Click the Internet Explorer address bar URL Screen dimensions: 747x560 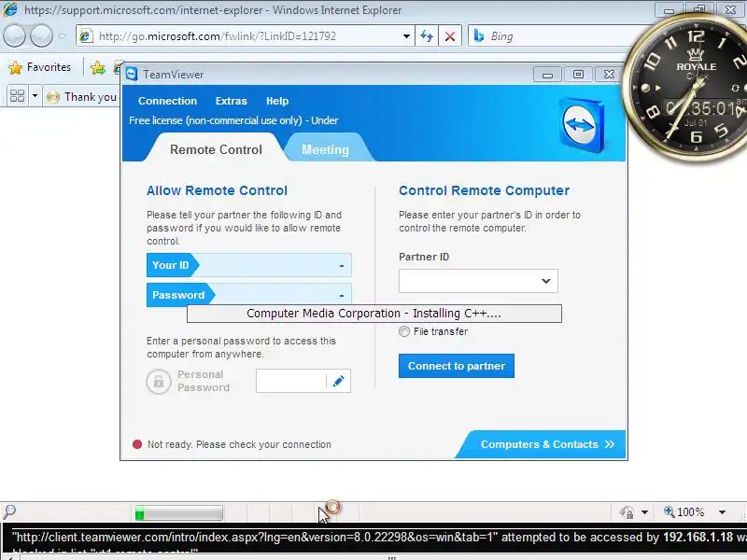coord(218,36)
